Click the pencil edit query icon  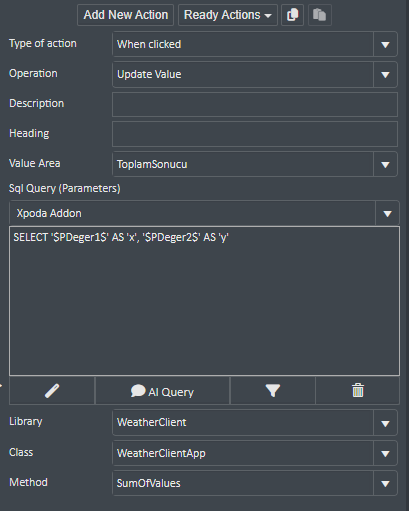click(52, 391)
